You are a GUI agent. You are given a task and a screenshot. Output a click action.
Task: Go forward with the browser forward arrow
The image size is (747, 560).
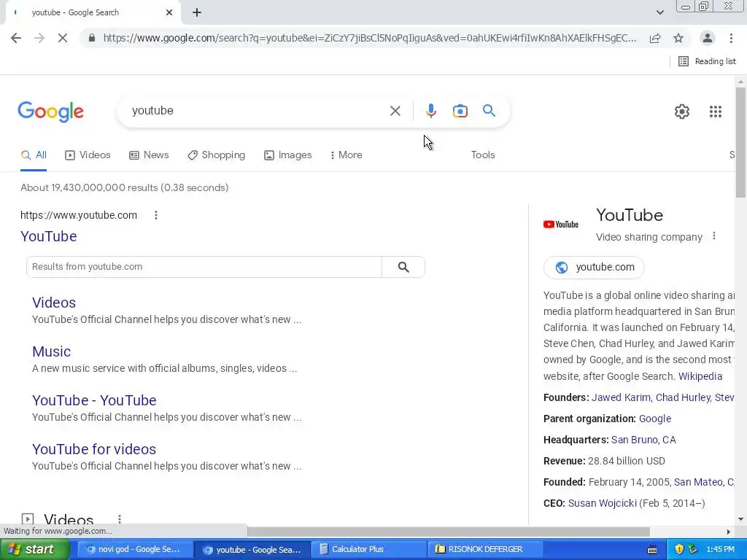click(39, 38)
